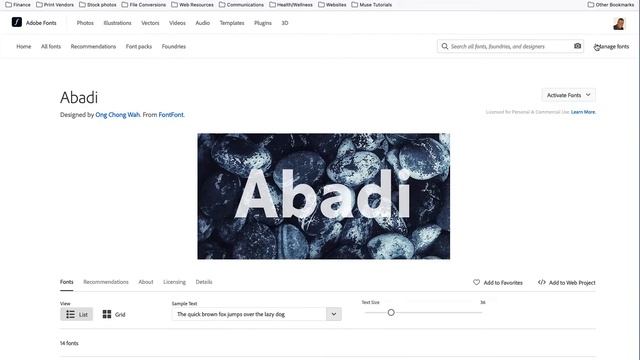
Task: Select the Details tab
Action: (x=204, y=282)
